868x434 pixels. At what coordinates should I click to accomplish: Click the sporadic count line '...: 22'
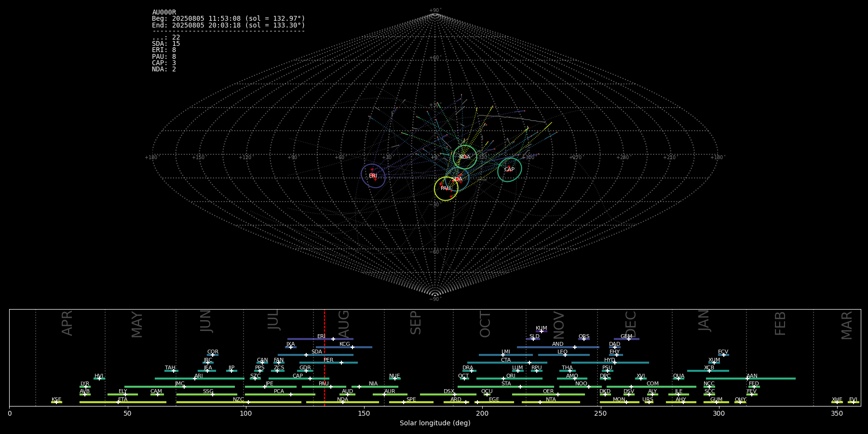tap(166, 38)
